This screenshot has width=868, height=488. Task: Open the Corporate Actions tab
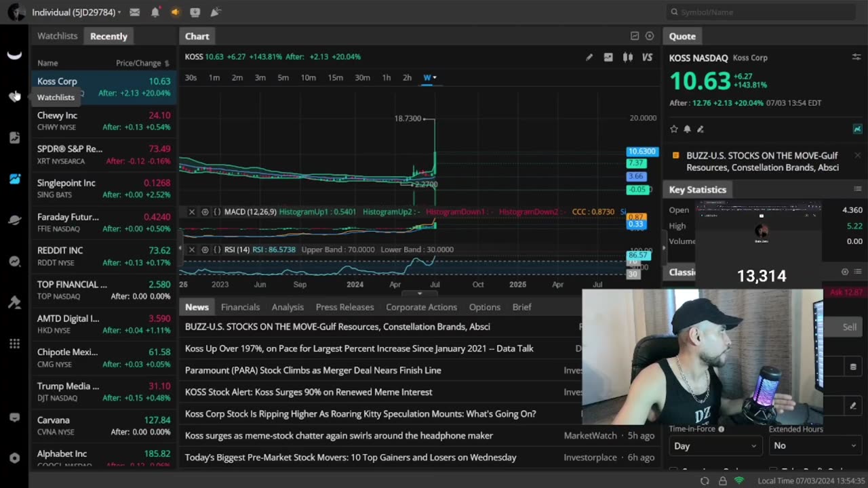421,307
